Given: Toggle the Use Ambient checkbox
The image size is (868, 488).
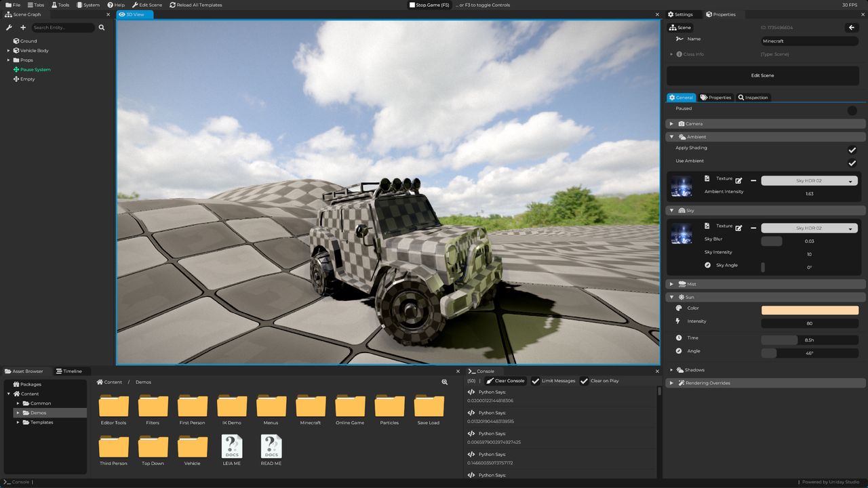Looking at the screenshot, I should (852, 163).
